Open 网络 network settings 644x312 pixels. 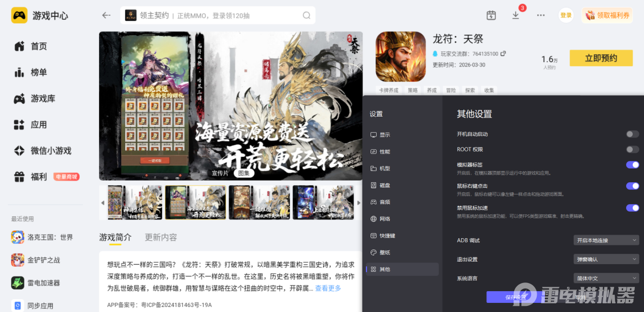(x=402, y=219)
